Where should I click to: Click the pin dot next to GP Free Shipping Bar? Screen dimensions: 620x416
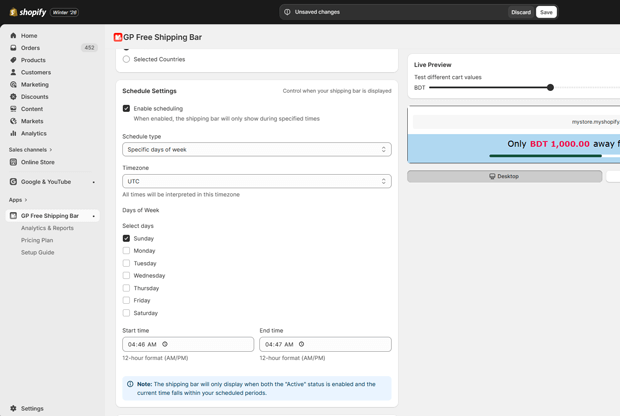tap(94, 216)
